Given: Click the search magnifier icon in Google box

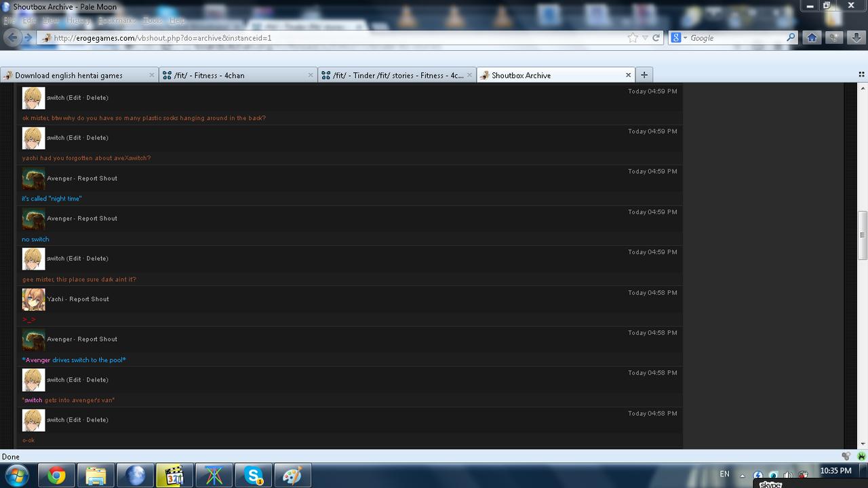Looking at the screenshot, I should tap(791, 38).
